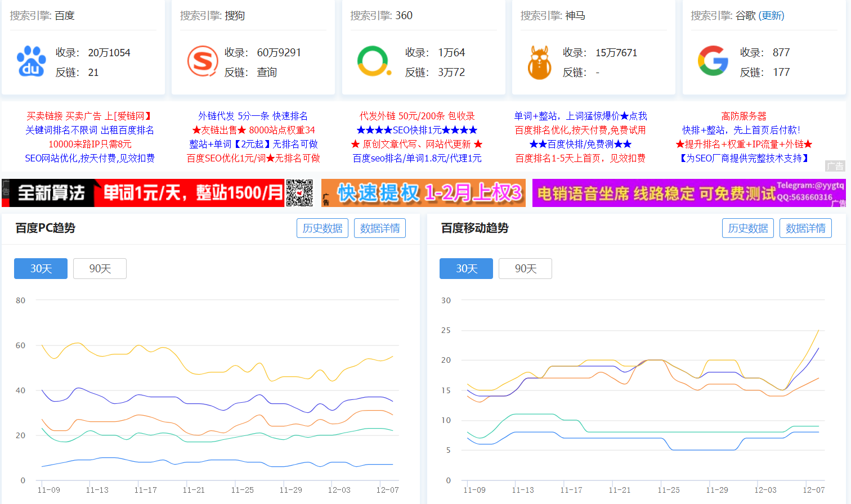Open ad link 百度排名1-5天上首页

point(580,158)
